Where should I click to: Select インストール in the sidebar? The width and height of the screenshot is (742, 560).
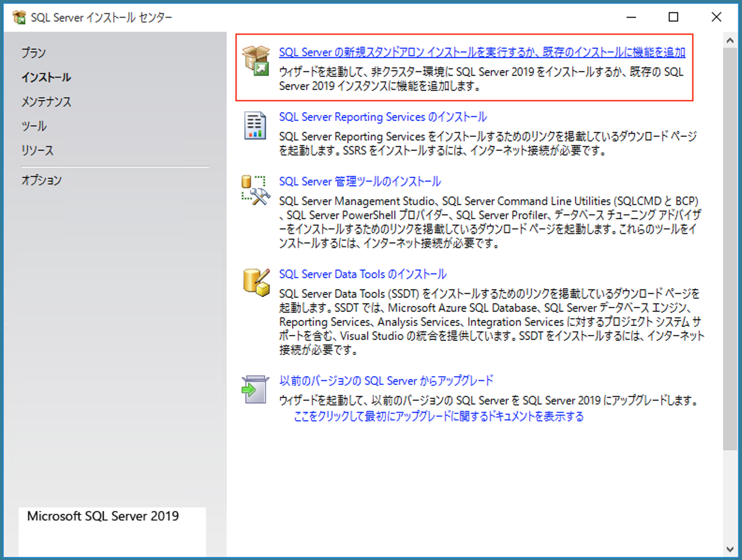[46, 77]
